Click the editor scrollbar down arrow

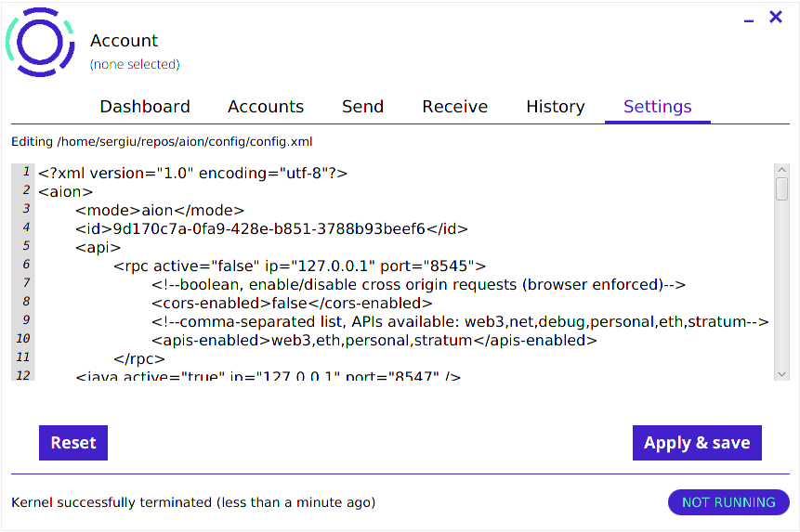(x=781, y=374)
